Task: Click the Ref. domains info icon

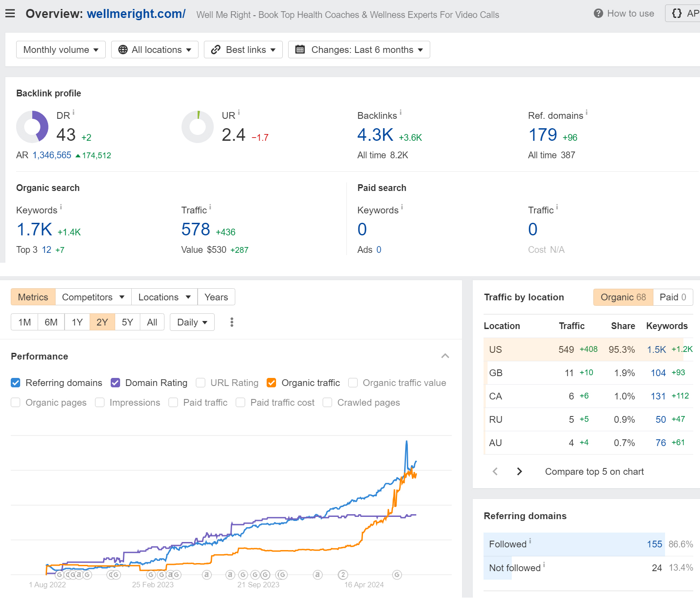Action: click(587, 113)
